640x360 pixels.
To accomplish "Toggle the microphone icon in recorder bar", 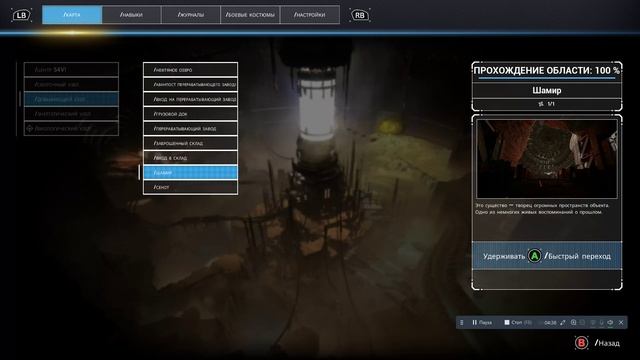I will [x=601, y=322].
